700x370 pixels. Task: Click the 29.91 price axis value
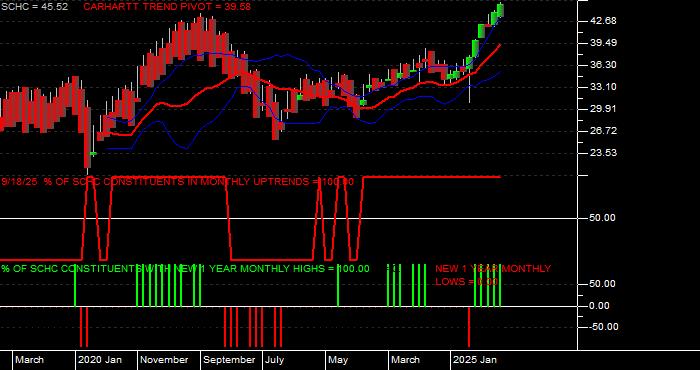(x=604, y=109)
